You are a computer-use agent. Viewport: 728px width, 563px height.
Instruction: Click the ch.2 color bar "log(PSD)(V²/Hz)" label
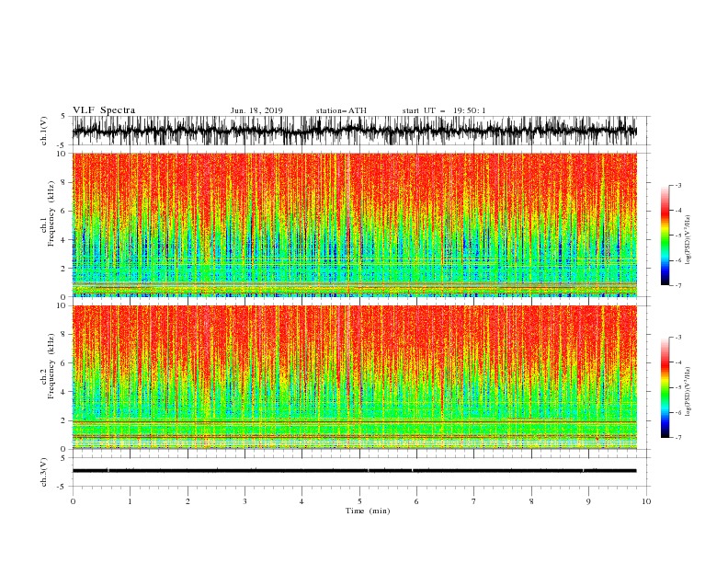pos(688,391)
